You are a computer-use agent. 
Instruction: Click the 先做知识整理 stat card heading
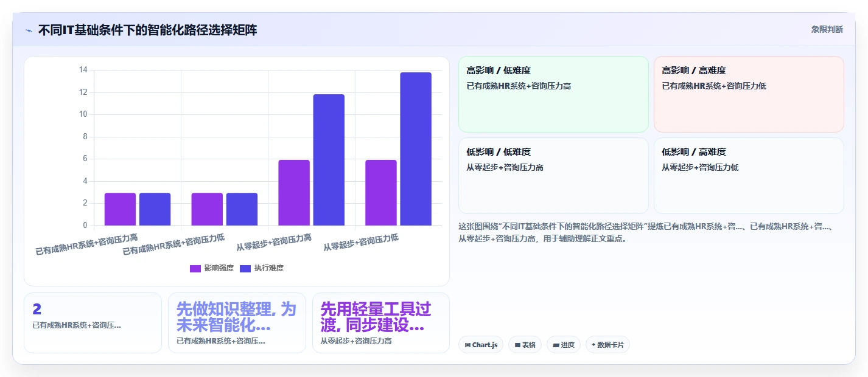point(236,317)
